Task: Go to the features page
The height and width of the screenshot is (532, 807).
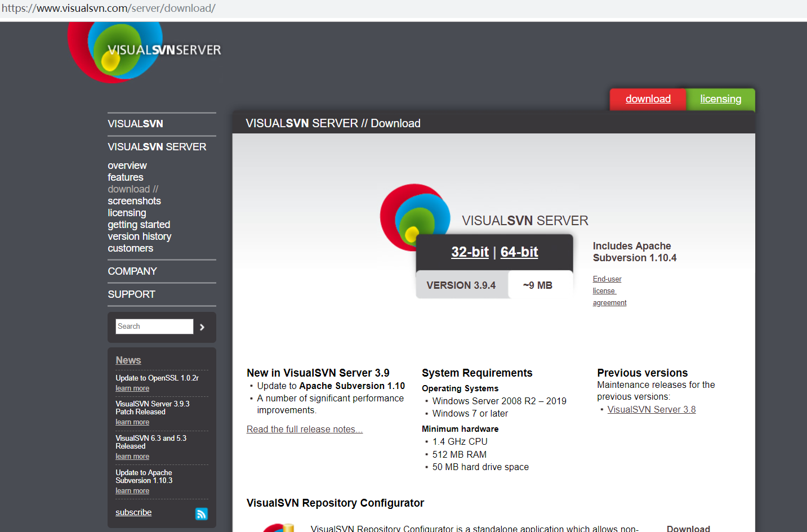Action: (x=126, y=177)
